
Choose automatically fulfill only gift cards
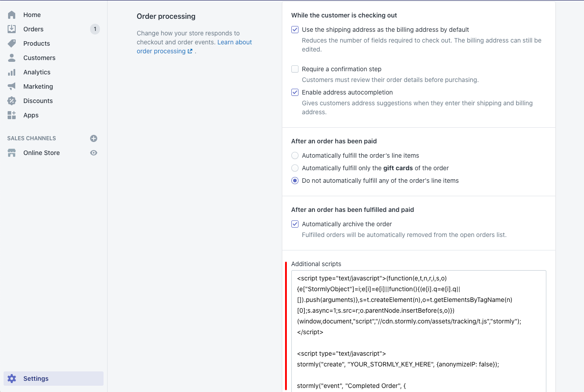(x=295, y=168)
